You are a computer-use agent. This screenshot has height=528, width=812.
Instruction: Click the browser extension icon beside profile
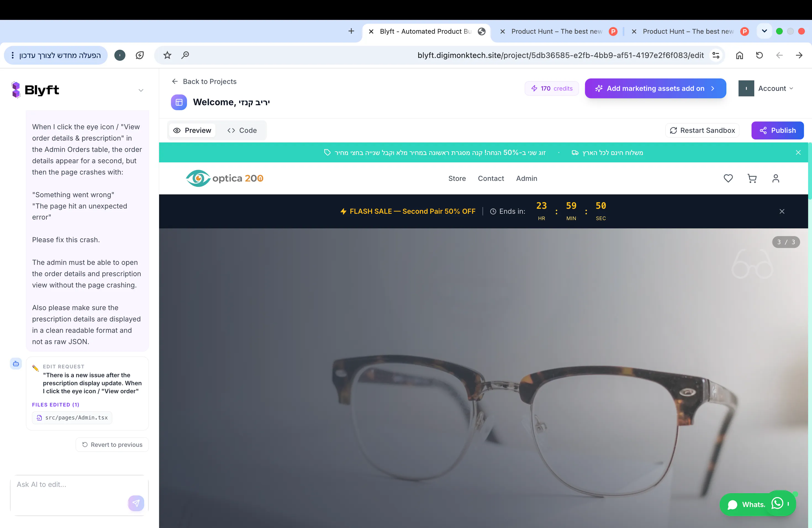coord(139,55)
